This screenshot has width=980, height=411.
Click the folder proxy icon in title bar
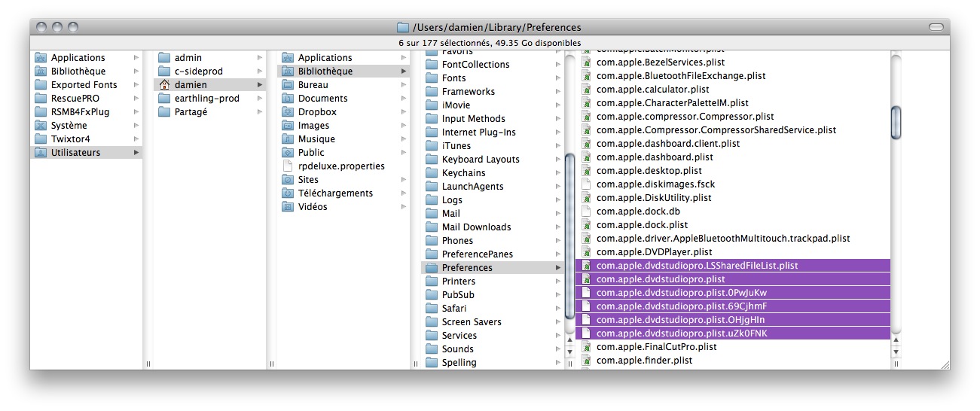pos(403,28)
